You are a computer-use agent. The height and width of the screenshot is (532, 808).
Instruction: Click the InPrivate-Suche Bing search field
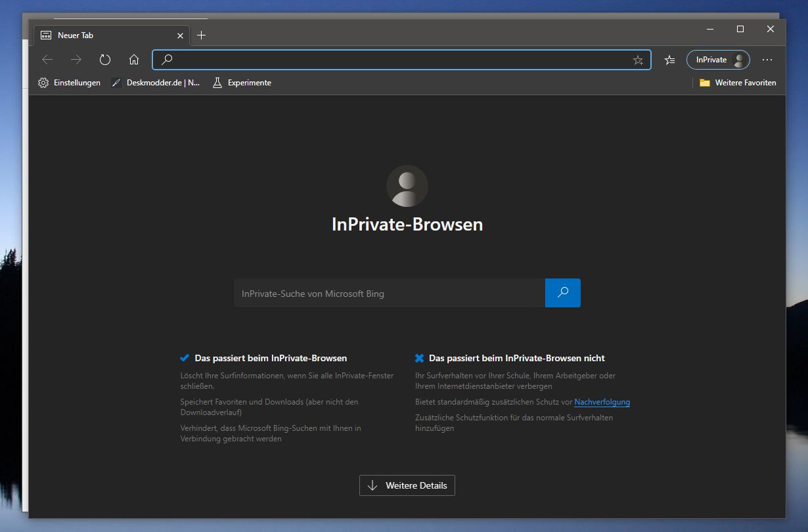pos(390,293)
